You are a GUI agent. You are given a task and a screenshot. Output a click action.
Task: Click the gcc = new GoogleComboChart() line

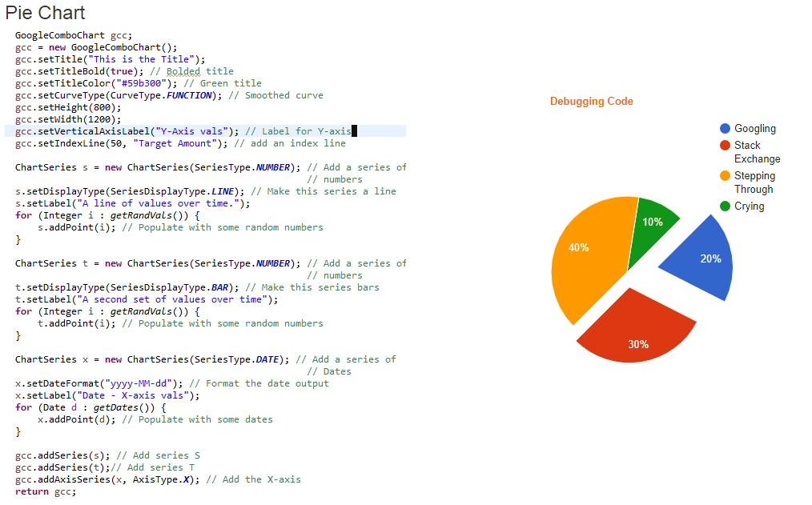96,47
